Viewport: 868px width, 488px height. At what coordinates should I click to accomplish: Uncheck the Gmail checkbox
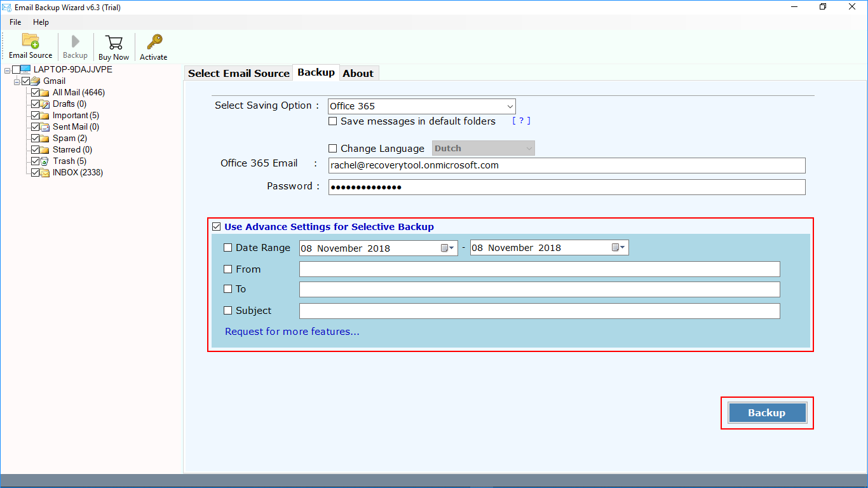pos(26,81)
